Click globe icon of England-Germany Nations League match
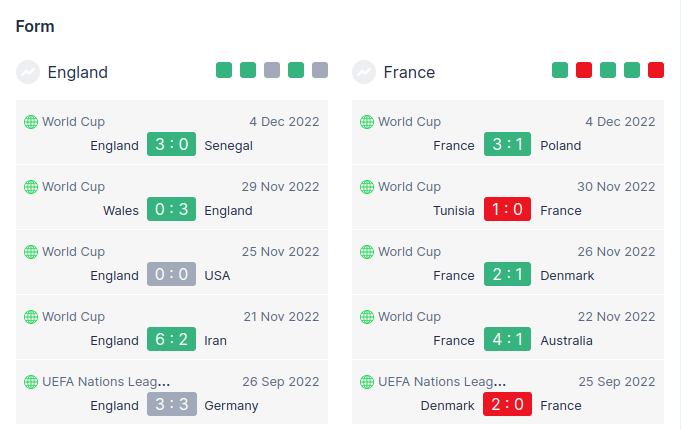Image resolution: width=681 pixels, height=430 pixels. 30,382
